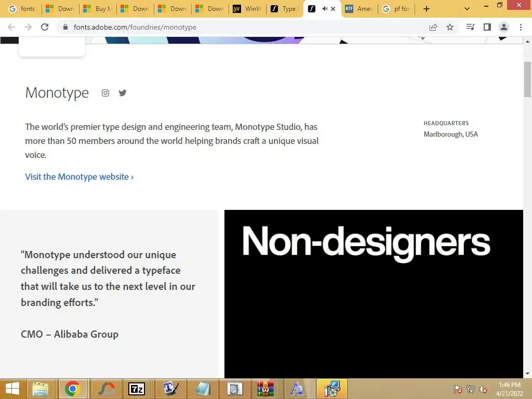Open the Chrome profile avatar menu
The height and width of the screenshot is (399, 532).
504,27
